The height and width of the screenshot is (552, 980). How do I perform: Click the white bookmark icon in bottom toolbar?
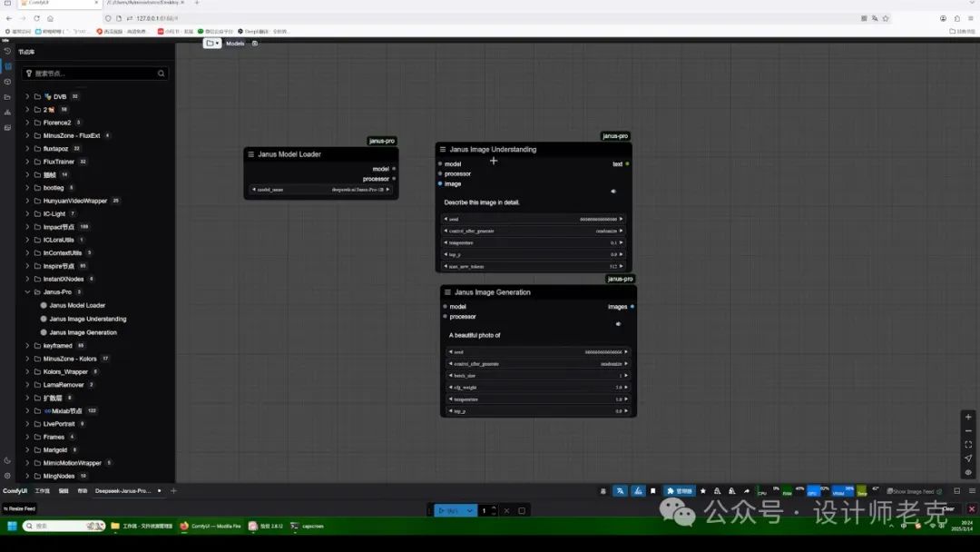point(653,491)
